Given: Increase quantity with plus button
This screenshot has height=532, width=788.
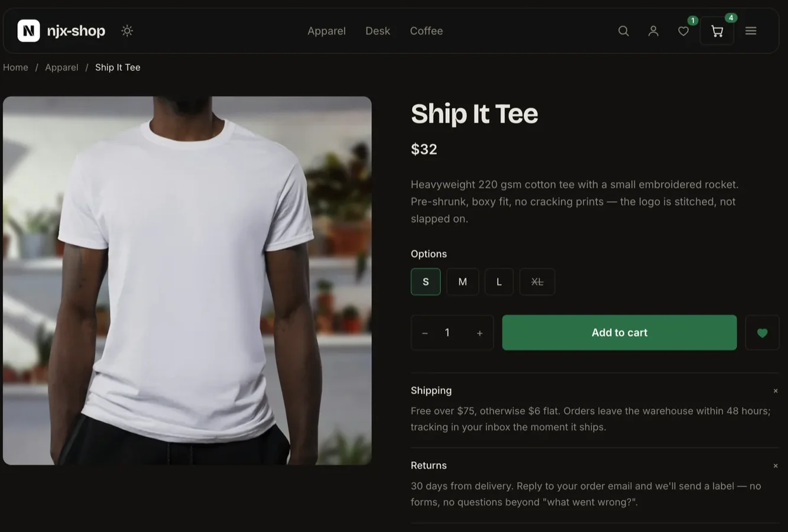Looking at the screenshot, I should [x=479, y=333].
